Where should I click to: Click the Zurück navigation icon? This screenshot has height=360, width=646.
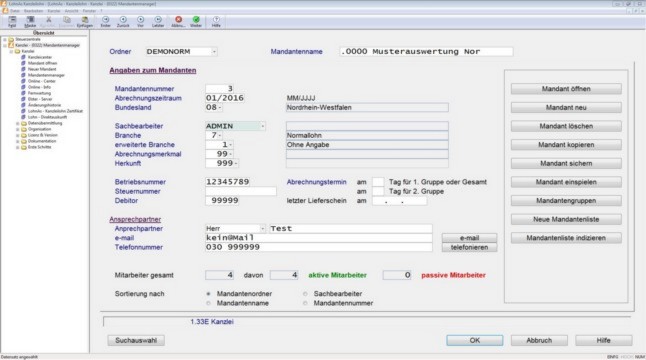pyautogui.click(x=123, y=20)
